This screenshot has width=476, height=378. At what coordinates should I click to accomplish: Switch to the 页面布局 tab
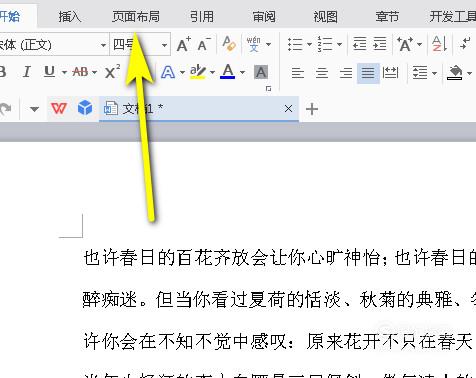click(136, 16)
